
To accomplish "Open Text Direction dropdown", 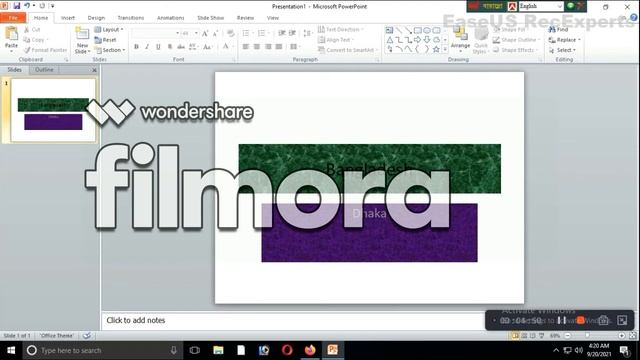I will [x=340, y=29].
